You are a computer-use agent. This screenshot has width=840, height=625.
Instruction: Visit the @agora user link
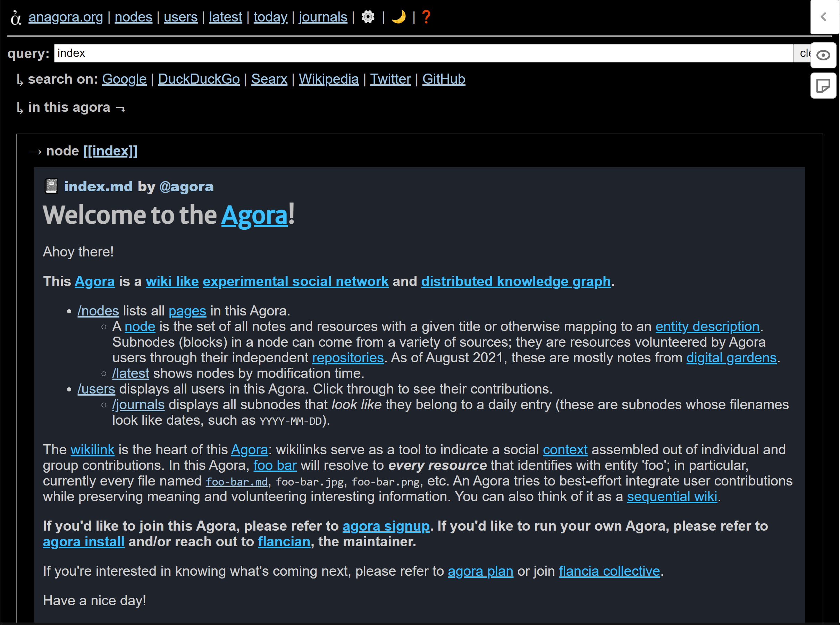pyautogui.click(x=186, y=186)
